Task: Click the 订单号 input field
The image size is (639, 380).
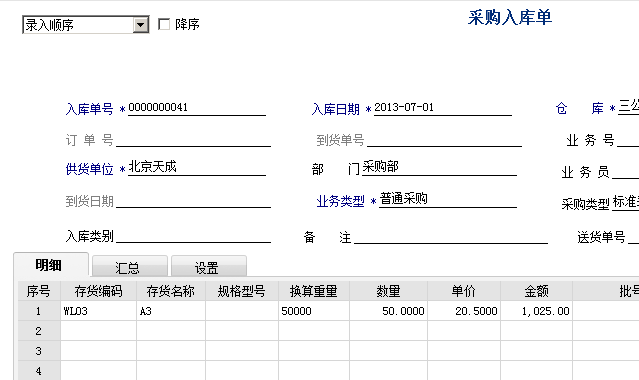Action: 193,140
